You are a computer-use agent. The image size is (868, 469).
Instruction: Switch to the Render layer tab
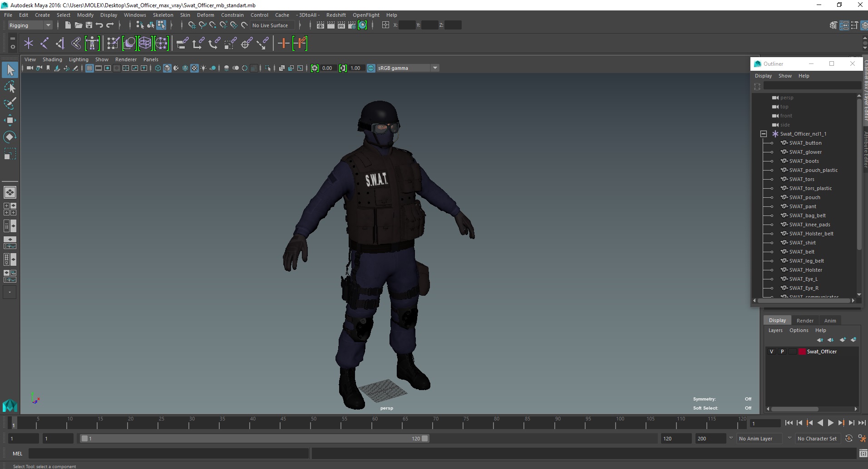(x=805, y=321)
